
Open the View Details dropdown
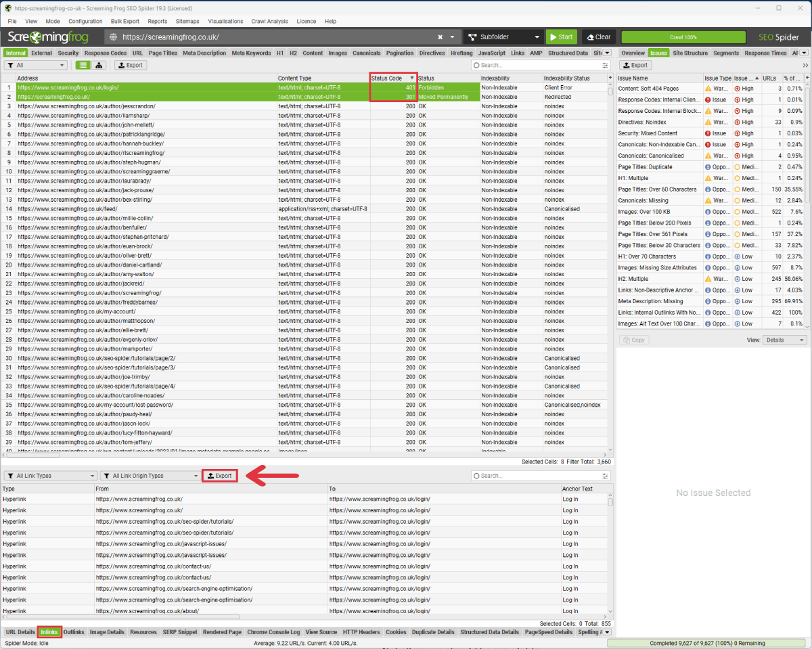click(784, 340)
